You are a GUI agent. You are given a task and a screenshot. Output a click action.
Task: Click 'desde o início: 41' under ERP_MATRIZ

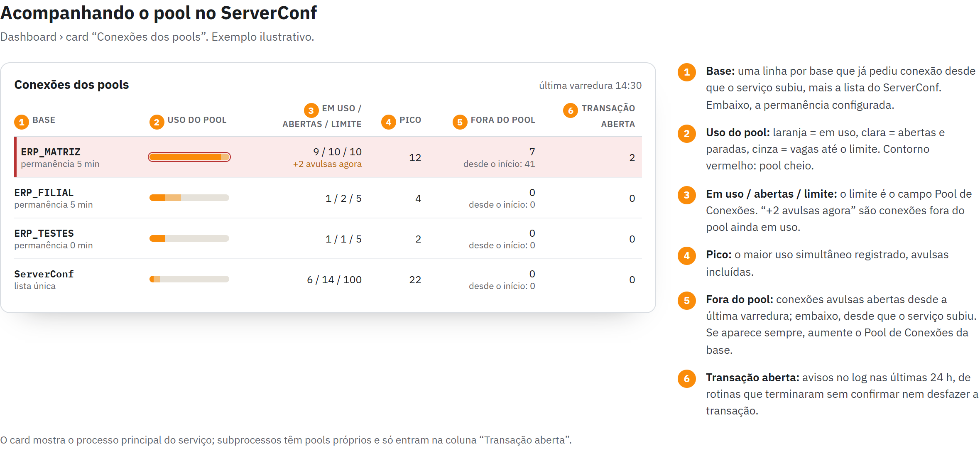[x=499, y=164]
